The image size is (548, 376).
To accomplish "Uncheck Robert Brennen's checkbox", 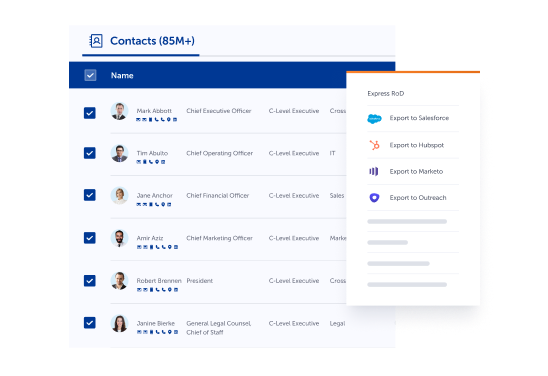I will [90, 281].
